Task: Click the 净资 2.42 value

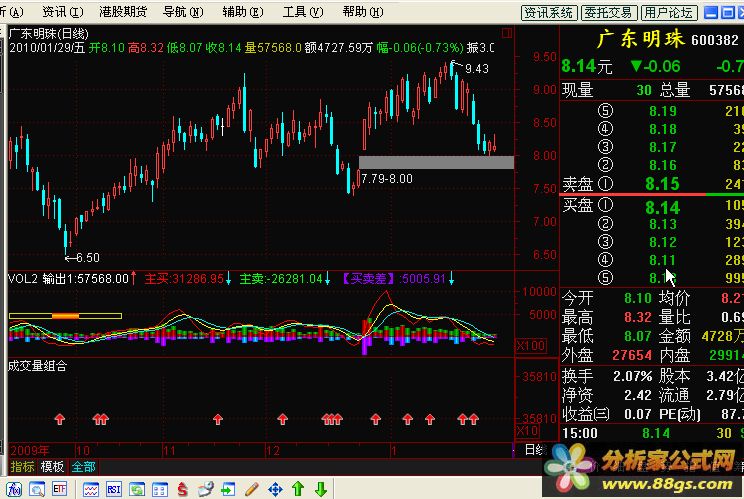Action: pyautogui.click(x=638, y=395)
